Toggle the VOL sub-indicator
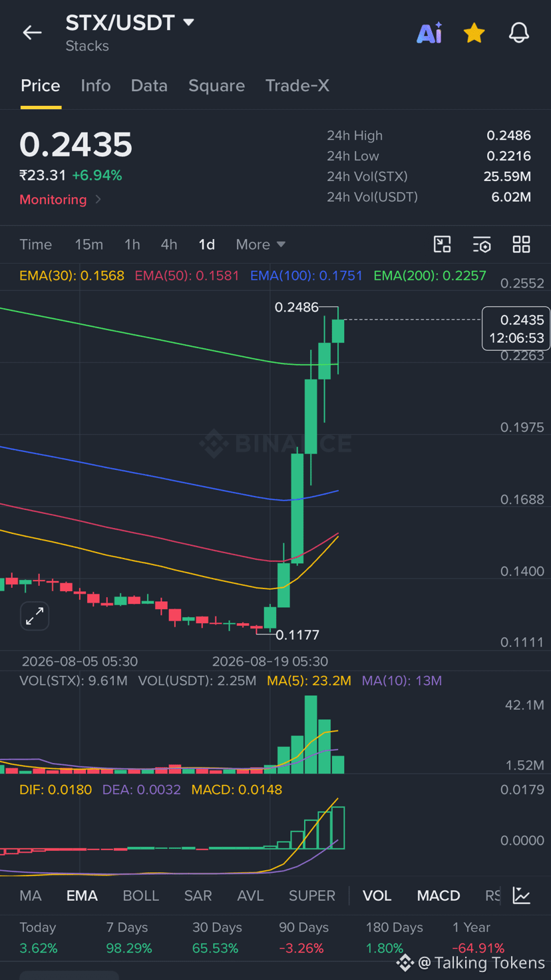Screen dimensions: 551x980 coord(377,895)
